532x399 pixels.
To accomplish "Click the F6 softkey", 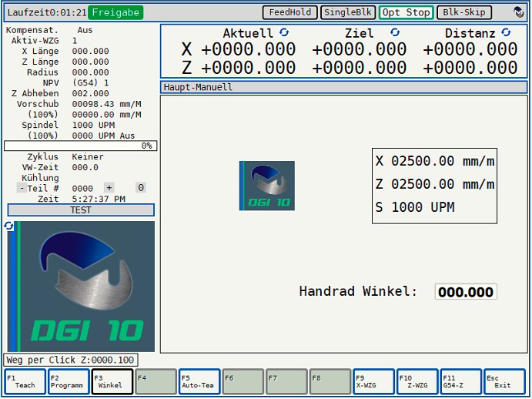I will click(x=243, y=382).
